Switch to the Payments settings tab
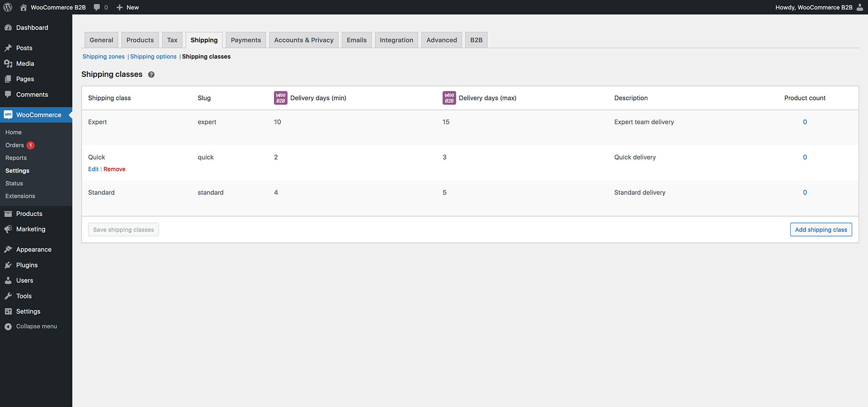The image size is (868, 407). pyautogui.click(x=245, y=40)
